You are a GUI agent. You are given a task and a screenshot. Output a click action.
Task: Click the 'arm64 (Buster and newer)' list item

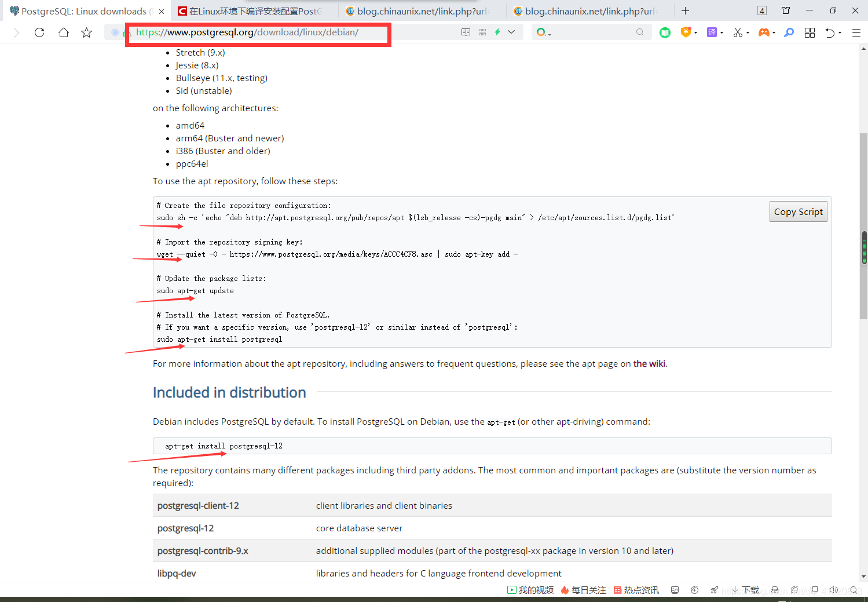[x=230, y=138]
